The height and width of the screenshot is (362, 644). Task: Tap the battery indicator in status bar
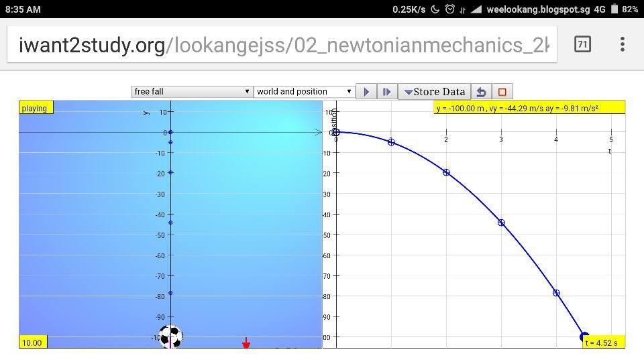(x=614, y=9)
